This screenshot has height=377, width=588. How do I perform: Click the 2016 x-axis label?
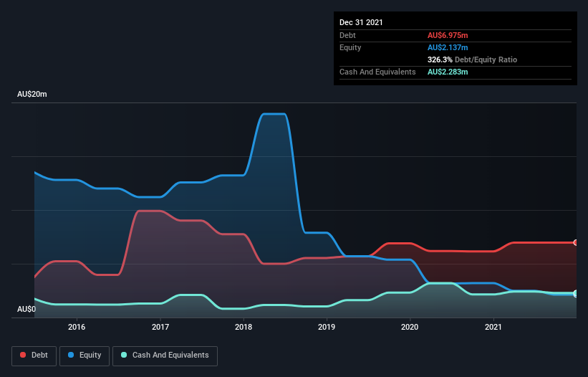click(77, 327)
